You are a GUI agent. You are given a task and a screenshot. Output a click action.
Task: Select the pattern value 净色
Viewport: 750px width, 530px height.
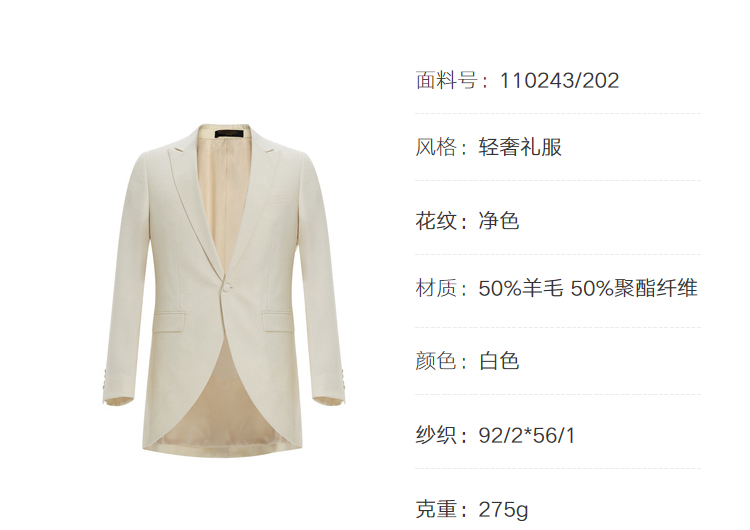click(x=499, y=221)
